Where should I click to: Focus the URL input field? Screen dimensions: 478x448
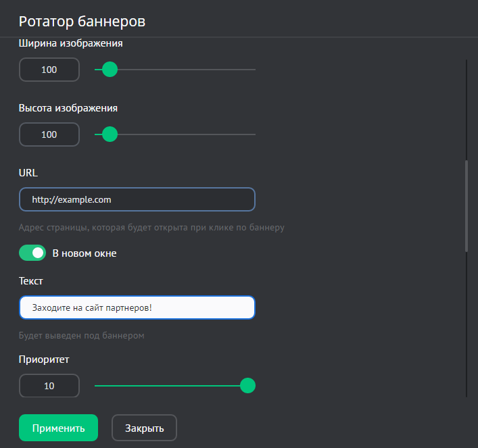(137, 199)
